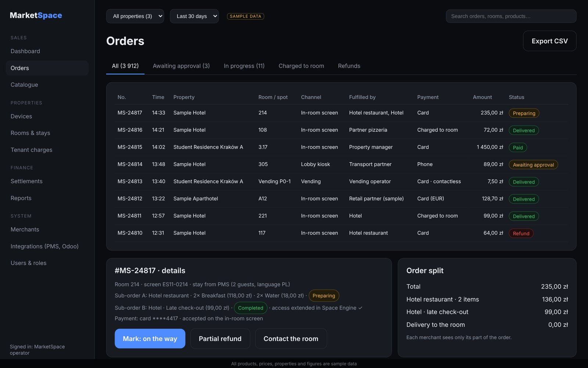This screenshot has height=368, width=588.
Task: Click the Partial refund button
Action: (x=220, y=339)
